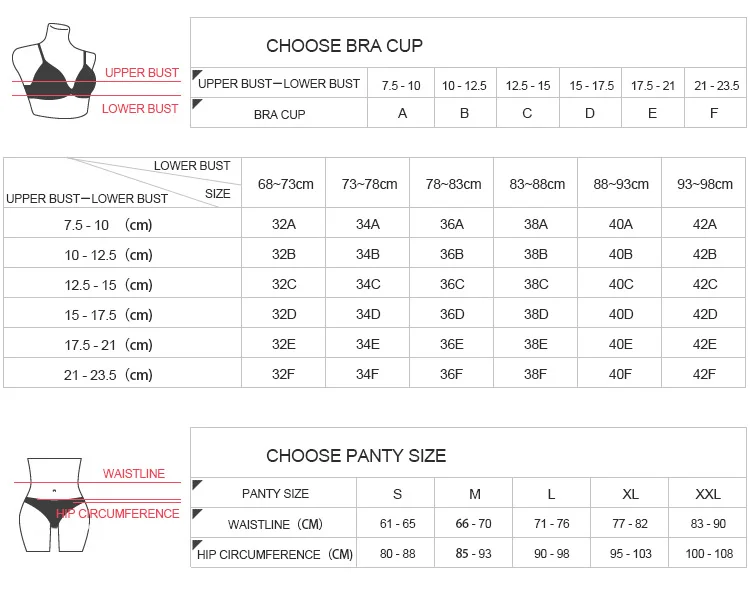Select the 88~93cm lower bust column
Image resolution: width=750 pixels, height=600 pixels.
(x=621, y=184)
